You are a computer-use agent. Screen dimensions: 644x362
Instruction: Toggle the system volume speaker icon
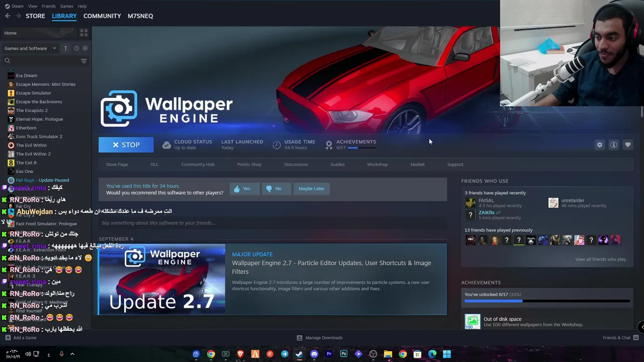coord(28,354)
